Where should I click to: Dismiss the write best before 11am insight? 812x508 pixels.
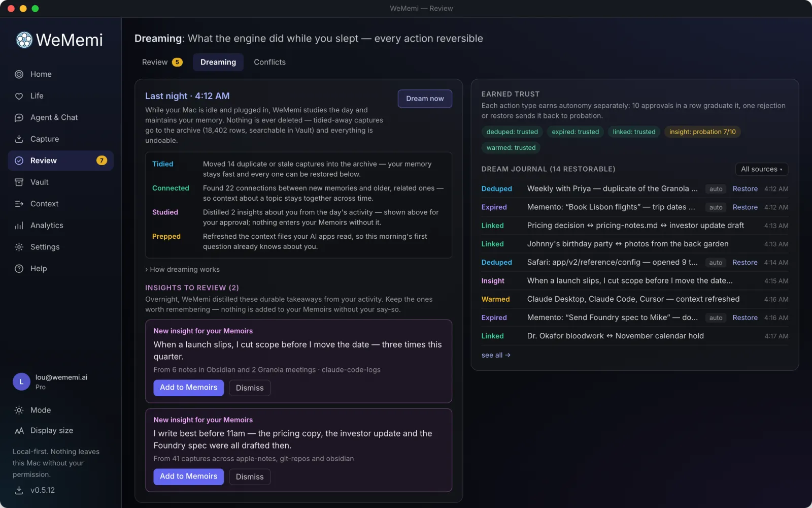tap(250, 477)
